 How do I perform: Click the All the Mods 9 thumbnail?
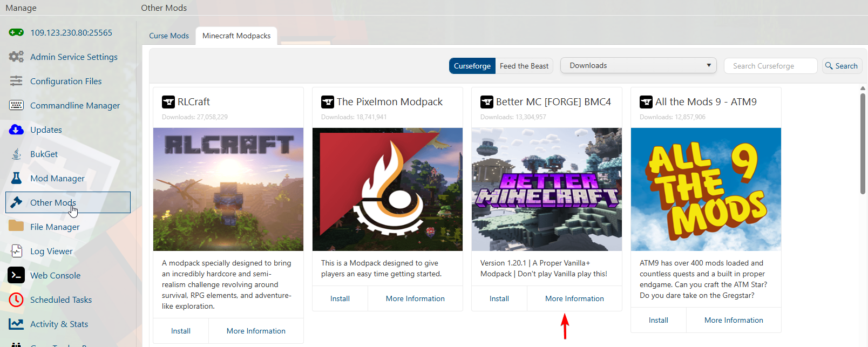click(x=706, y=189)
